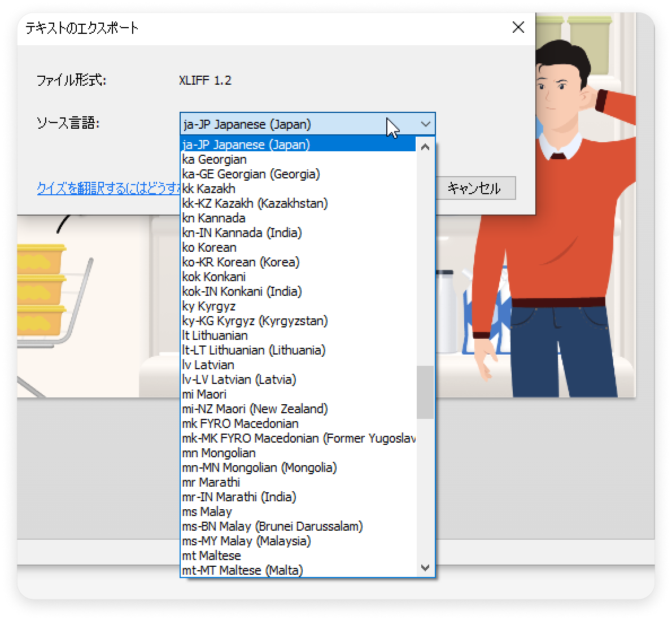Viewport: 672px width, 621px height.
Task: Click the dropdown list scrollbar thumb
Action: click(x=425, y=392)
